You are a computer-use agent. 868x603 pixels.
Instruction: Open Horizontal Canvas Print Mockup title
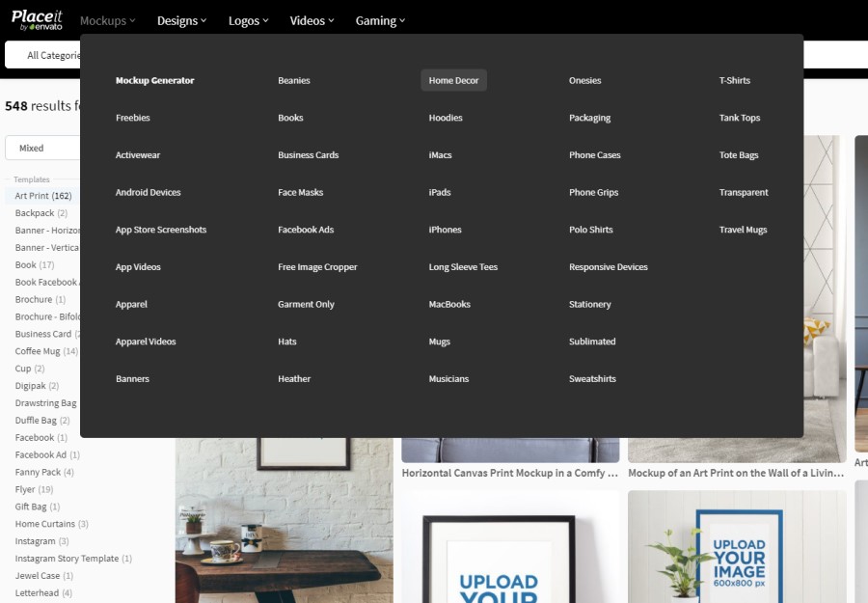(510, 473)
